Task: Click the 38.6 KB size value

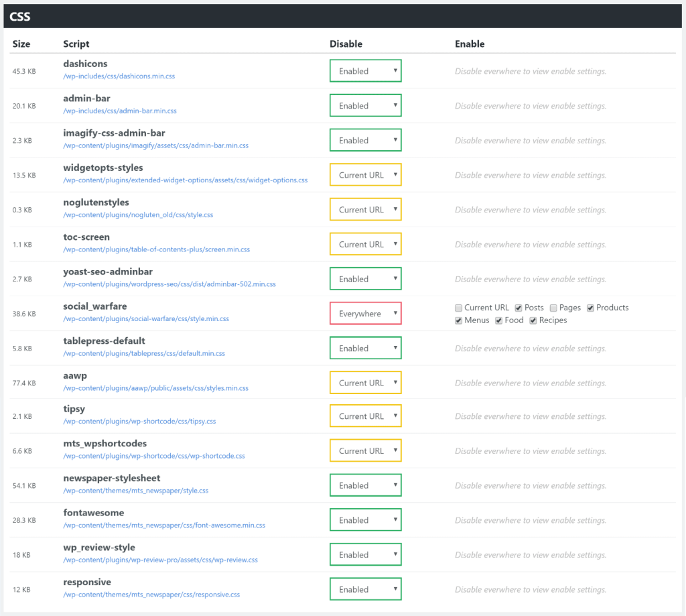Action: pos(24,314)
